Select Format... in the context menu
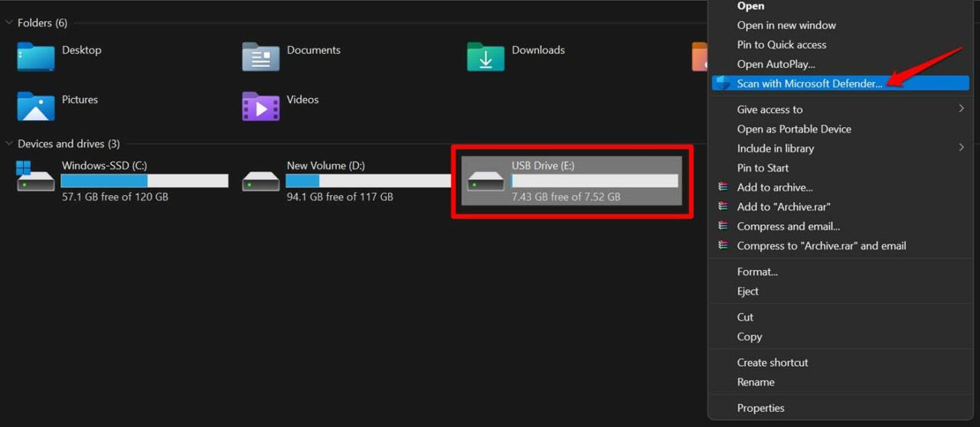Viewport: 980px width, 427px height. pos(757,272)
